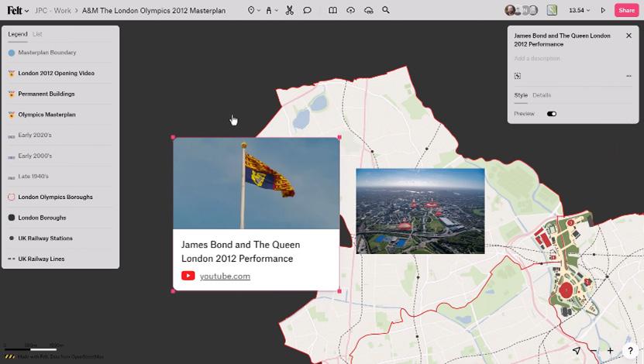Click the map title A&M The London Olympics

point(153,11)
